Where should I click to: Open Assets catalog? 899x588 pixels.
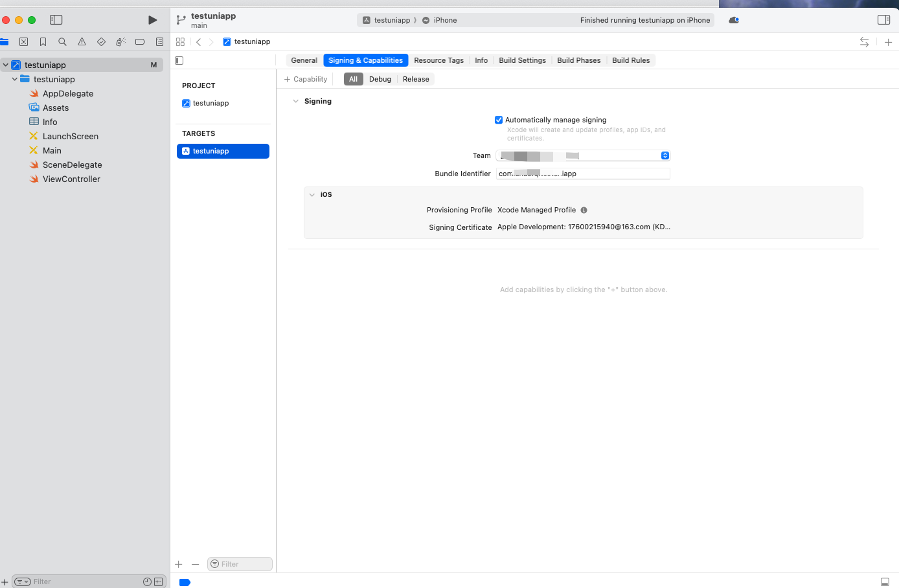(56, 107)
